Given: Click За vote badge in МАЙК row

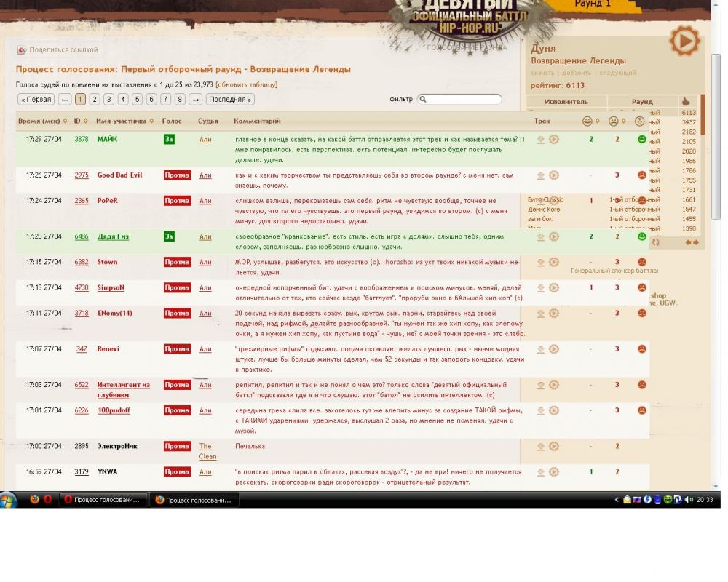Looking at the screenshot, I should pyautogui.click(x=169, y=139).
